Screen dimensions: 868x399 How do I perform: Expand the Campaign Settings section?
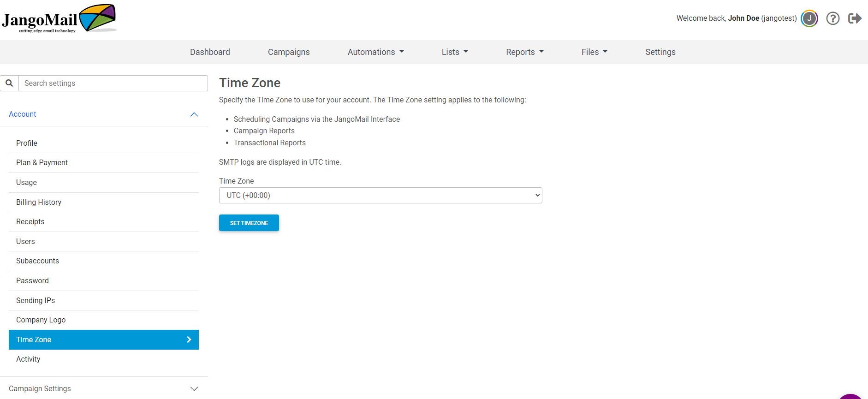pos(194,388)
